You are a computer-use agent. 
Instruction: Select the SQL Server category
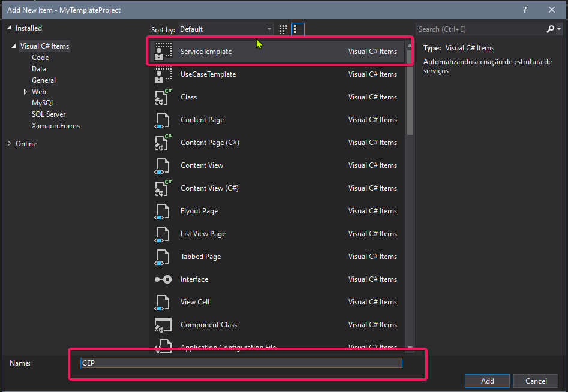[x=49, y=114]
